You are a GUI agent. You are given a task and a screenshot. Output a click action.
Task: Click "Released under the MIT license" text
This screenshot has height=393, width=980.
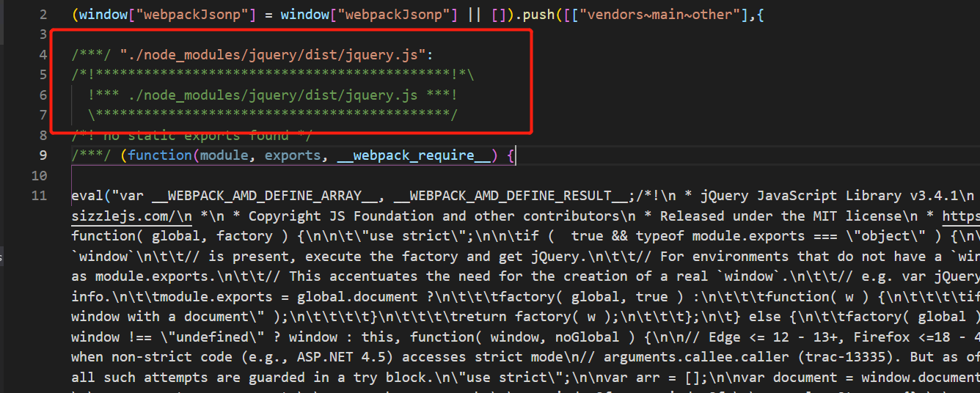pyautogui.click(x=781, y=216)
